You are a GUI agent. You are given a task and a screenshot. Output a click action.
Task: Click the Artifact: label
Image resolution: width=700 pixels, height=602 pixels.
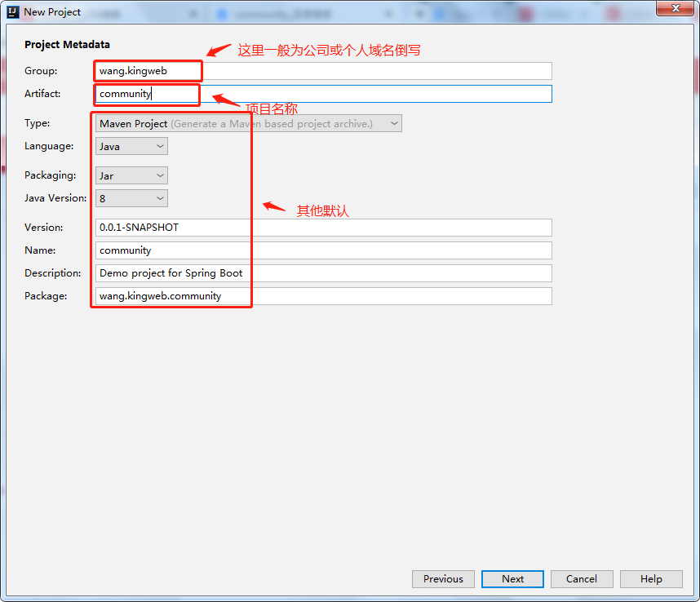[x=42, y=94]
